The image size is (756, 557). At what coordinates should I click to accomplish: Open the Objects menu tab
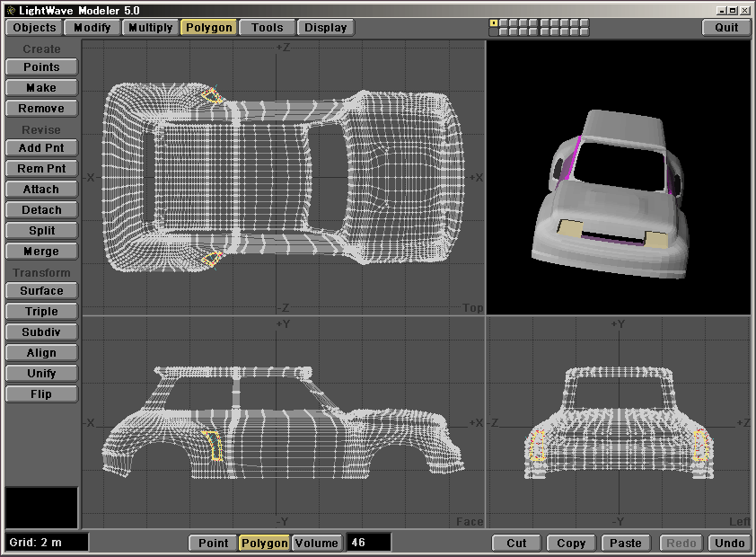[x=35, y=27]
